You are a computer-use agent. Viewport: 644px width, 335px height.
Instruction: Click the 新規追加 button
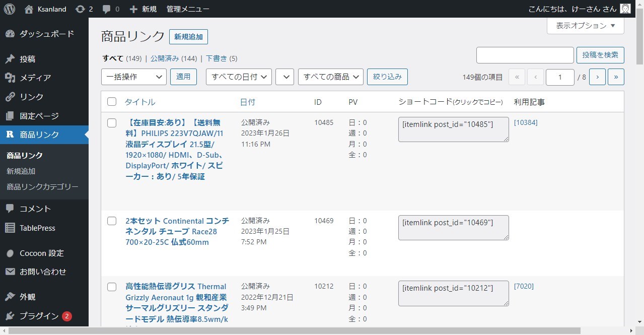[188, 36]
